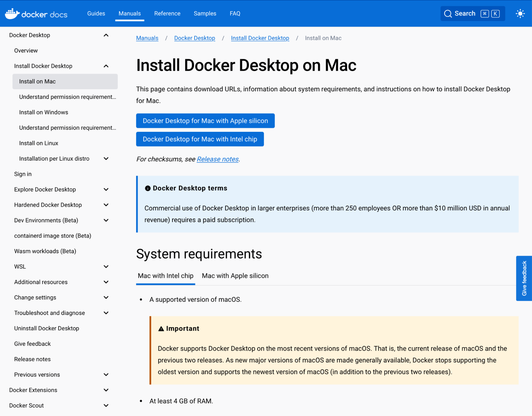
Task: Expand Installation per Linux distro
Action: point(106,159)
